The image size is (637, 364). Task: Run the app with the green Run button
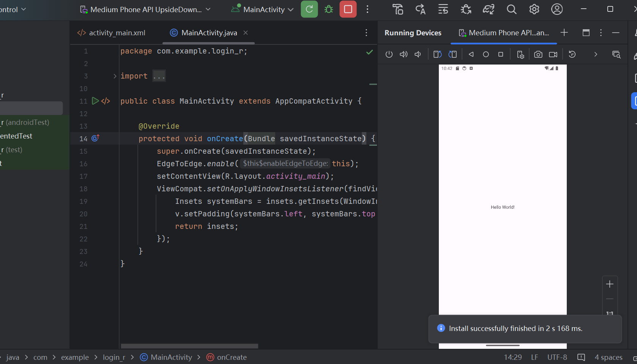[x=309, y=9]
